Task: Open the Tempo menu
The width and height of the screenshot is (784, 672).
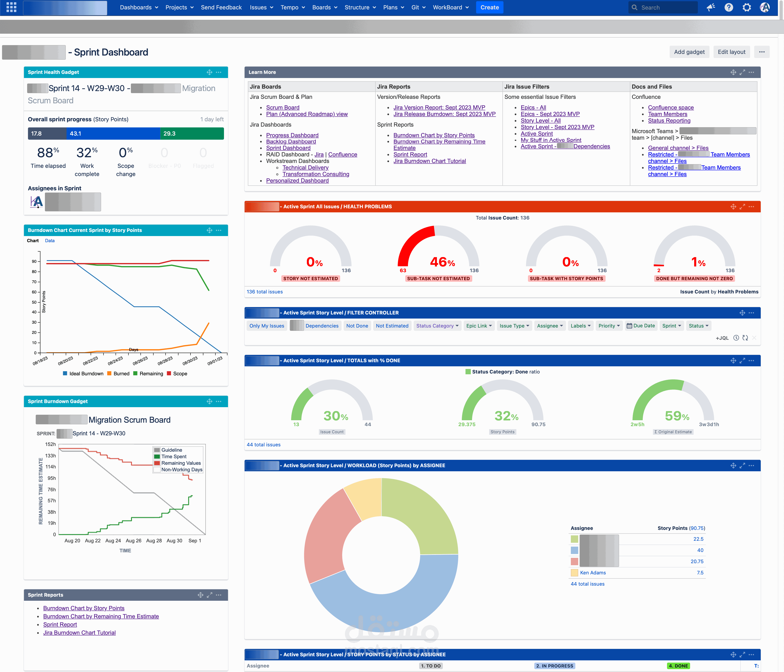Action: click(293, 8)
